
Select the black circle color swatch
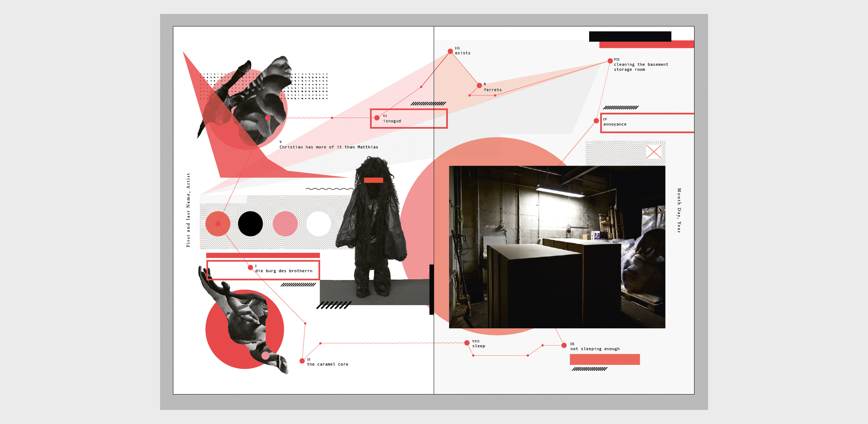250,224
